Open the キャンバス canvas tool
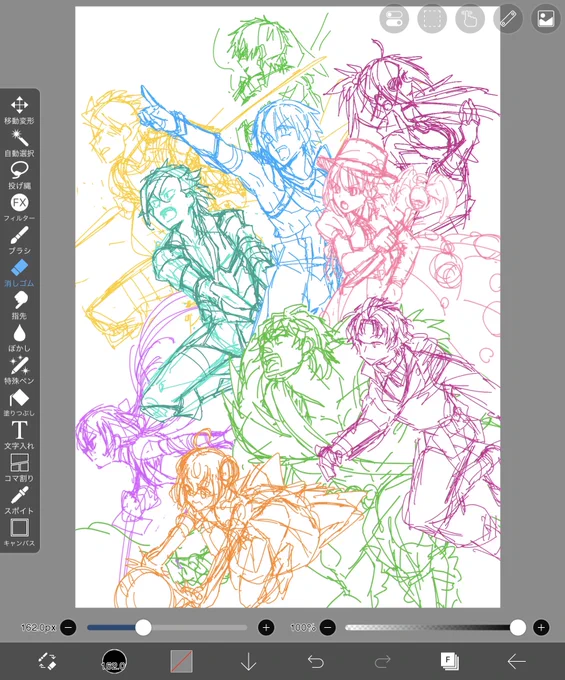 point(20,533)
